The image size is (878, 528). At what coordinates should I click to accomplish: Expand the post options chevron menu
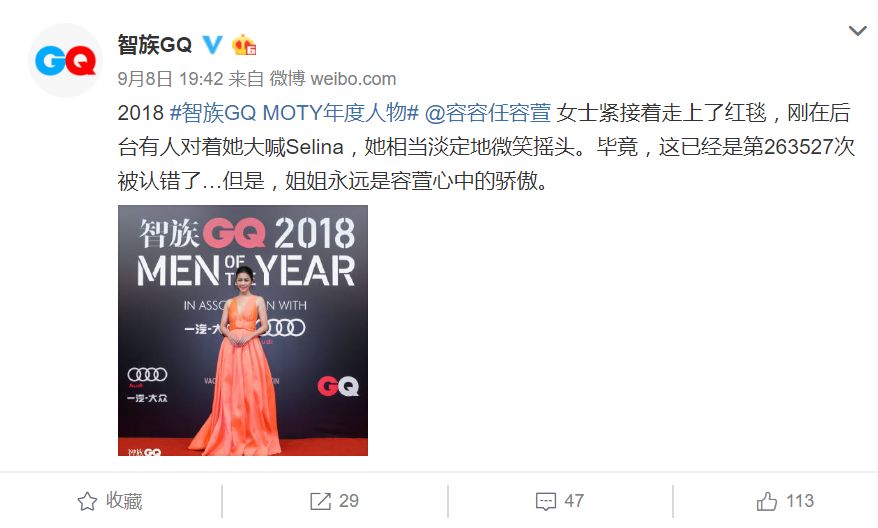click(857, 31)
